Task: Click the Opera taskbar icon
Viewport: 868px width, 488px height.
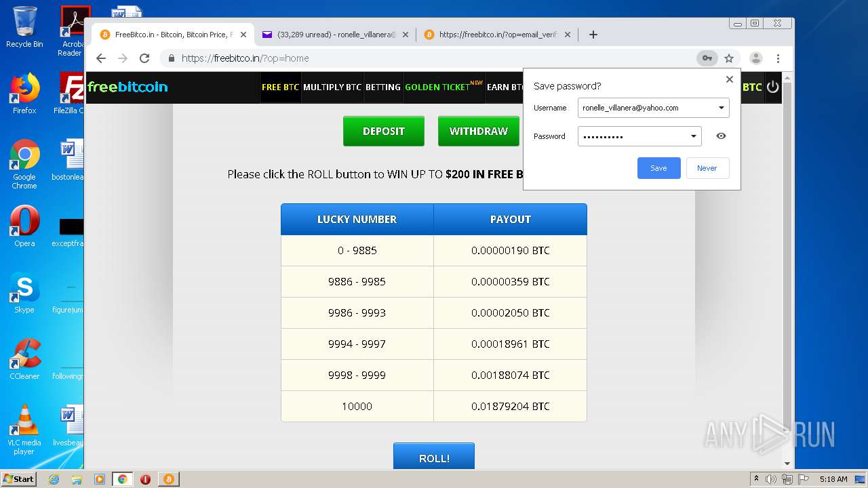Action: pyautogui.click(x=145, y=479)
